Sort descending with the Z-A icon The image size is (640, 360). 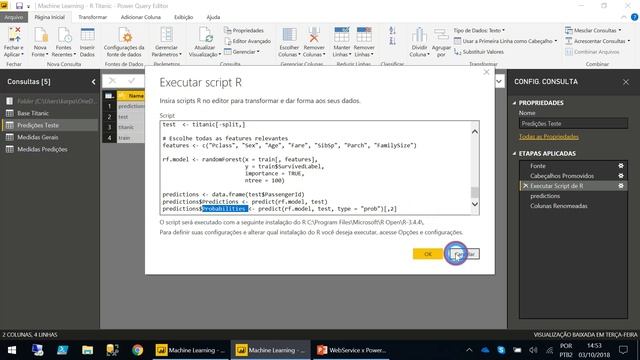click(x=392, y=41)
